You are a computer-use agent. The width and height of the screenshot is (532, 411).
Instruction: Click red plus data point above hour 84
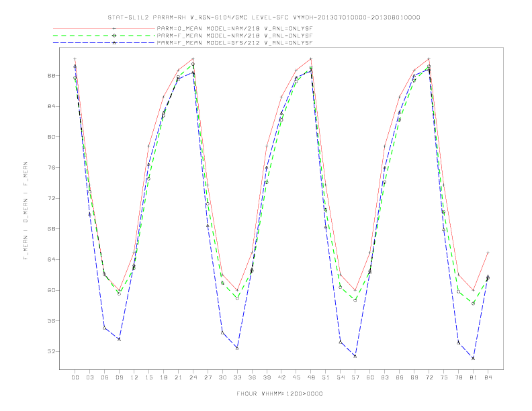point(488,253)
